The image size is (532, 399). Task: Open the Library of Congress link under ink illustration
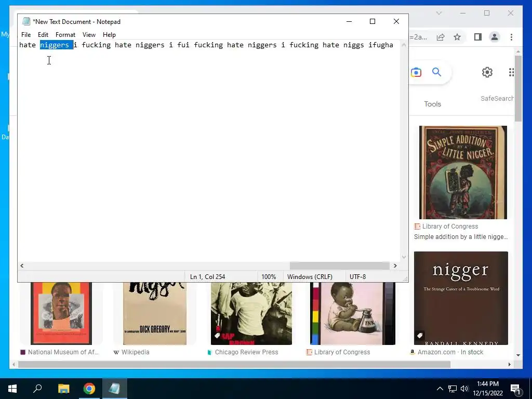point(338,352)
